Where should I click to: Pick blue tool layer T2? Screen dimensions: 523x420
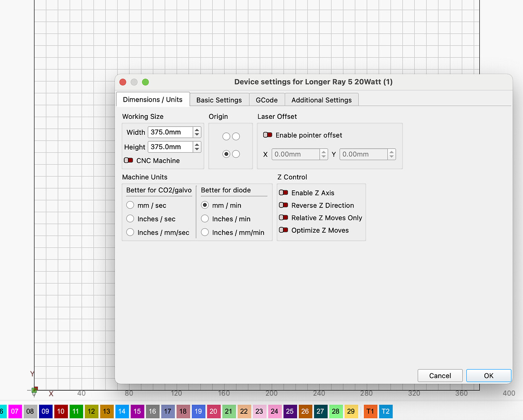click(x=386, y=411)
